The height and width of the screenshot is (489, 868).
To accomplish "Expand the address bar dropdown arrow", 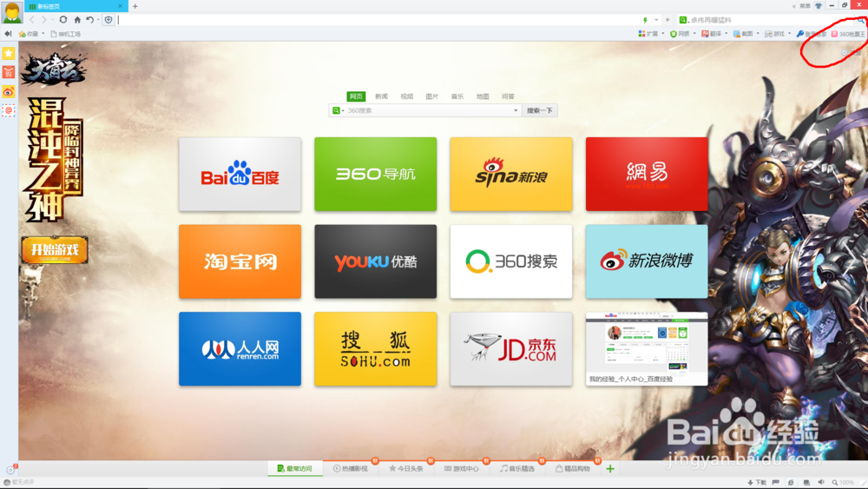I will click(x=656, y=20).
